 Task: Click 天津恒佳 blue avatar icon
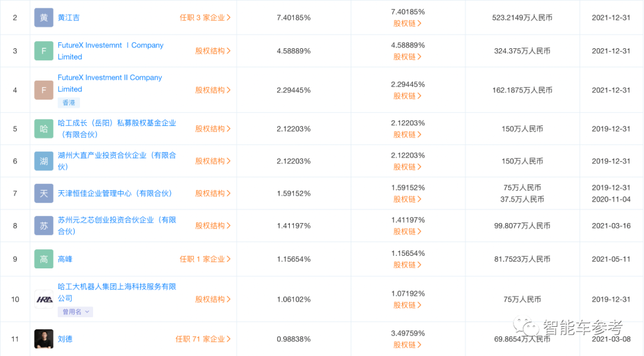click(x=43, y=193)
